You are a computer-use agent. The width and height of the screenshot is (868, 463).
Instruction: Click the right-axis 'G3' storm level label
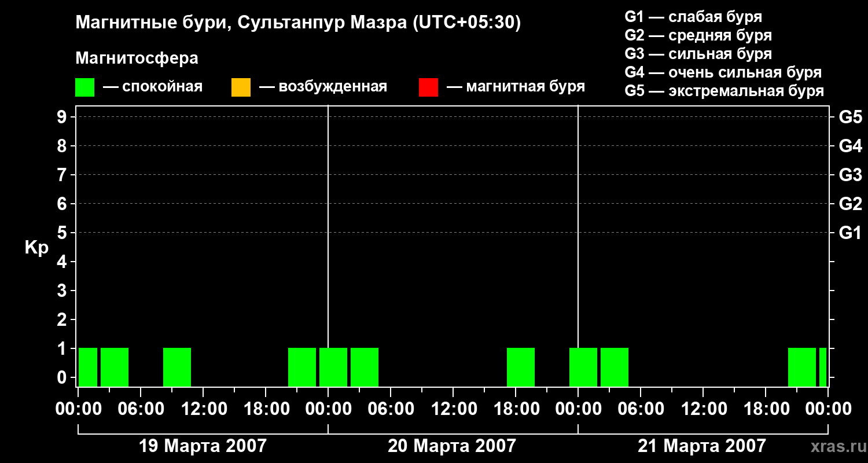coord(850,175)
